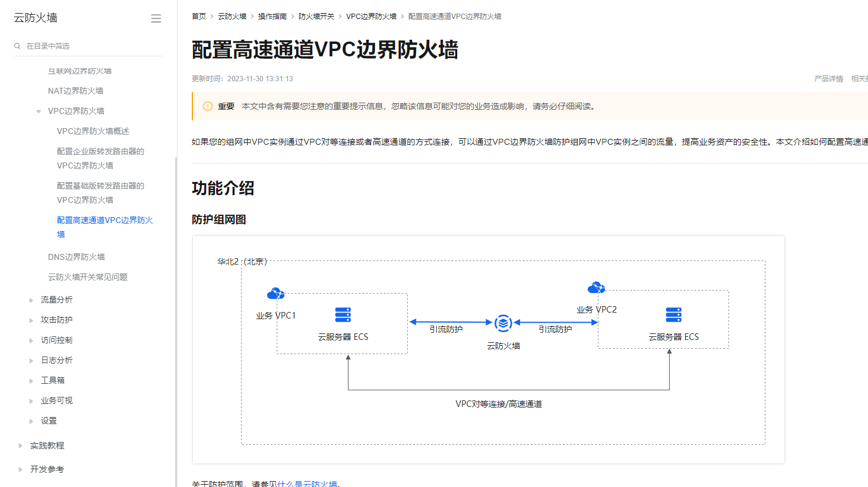Click the 云防火墙 icon in diagram center

pyautogui.click(x=503, y=323)
